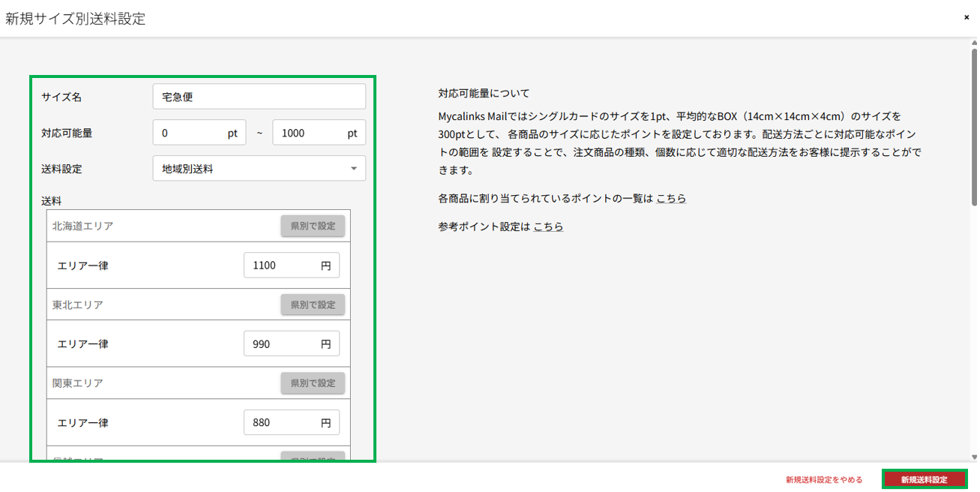Close the dialog with the × icon
The image size is (980, 492).
pos(967,17)
